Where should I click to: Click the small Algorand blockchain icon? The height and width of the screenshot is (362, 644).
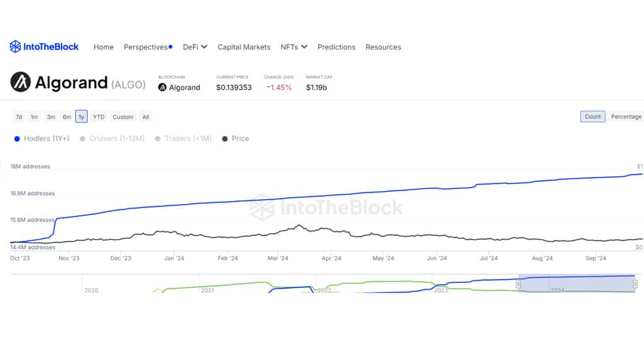(162, 87)
